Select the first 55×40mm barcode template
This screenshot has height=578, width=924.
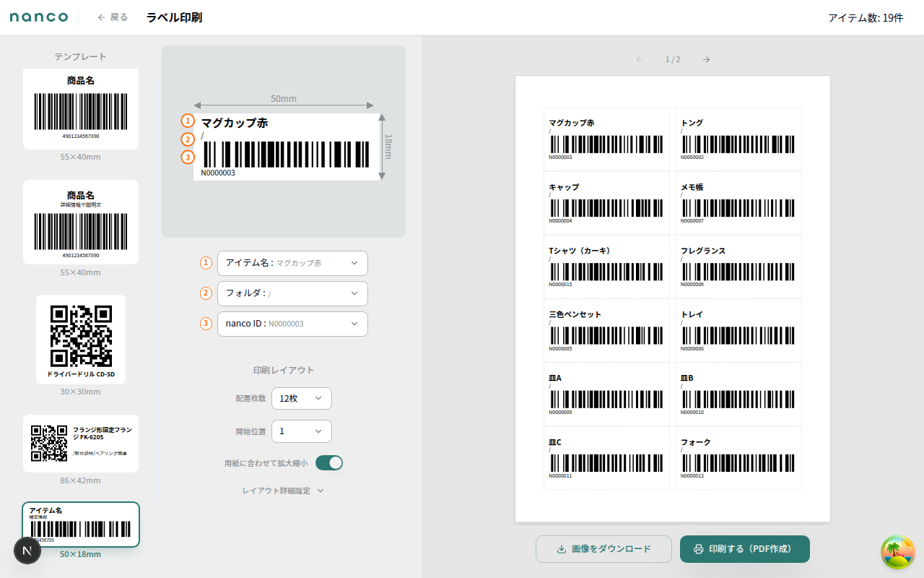pos(81,109)
